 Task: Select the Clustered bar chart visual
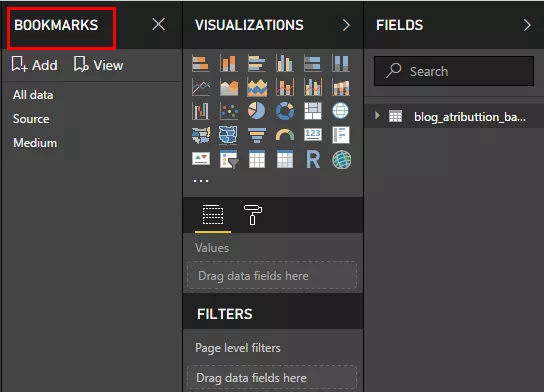[257, 63]
